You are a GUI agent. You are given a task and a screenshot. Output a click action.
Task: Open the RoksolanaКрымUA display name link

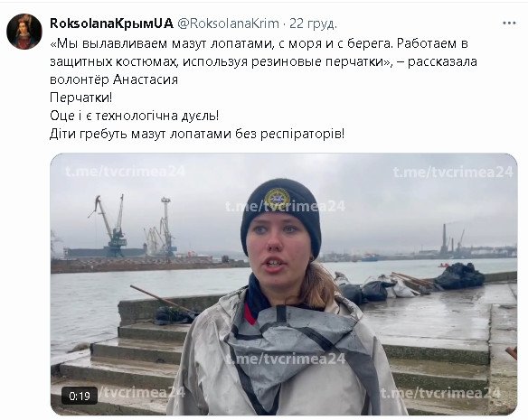pos(111,23)
